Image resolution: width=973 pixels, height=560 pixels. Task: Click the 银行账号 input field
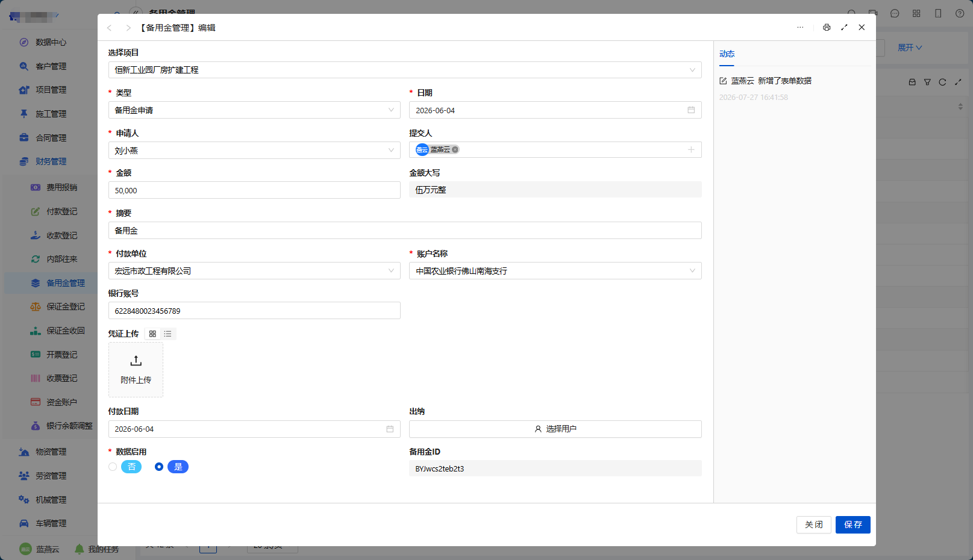(x=254, y=311)
